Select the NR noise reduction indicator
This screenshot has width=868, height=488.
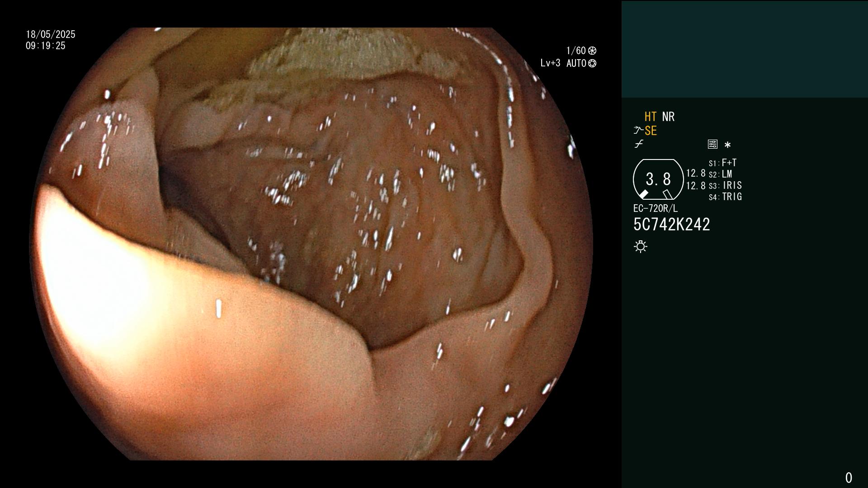(x=668, y=117)
